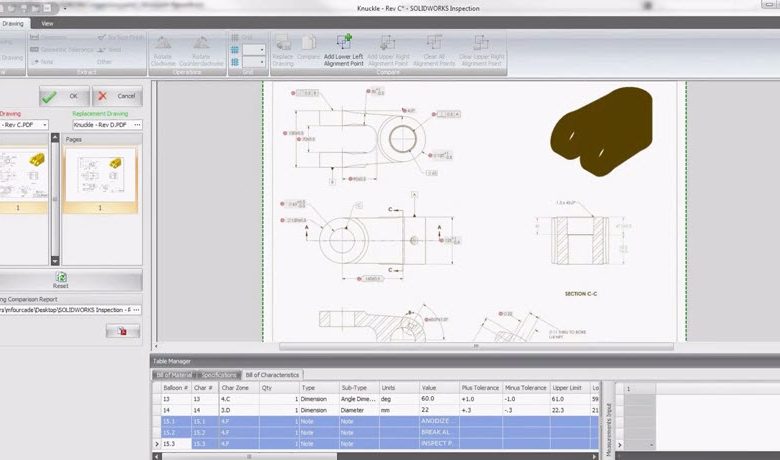Click the Rotate Counterclockwise icon
The height and width of the screenshot is (460, 780).
201,44
